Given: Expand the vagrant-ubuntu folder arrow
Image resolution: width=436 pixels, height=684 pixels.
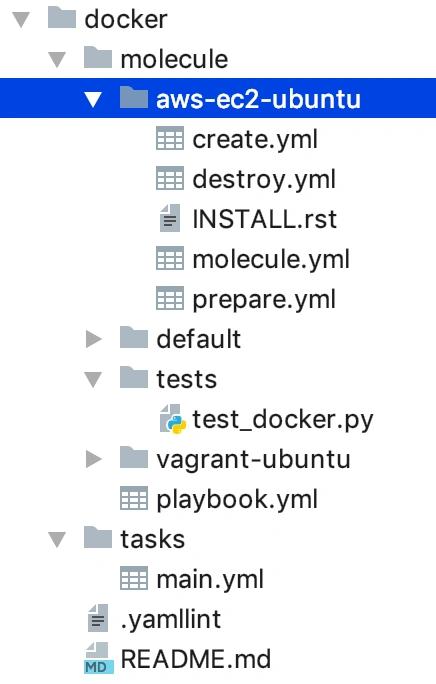Looking at the screenshot, I should (94, 459).
